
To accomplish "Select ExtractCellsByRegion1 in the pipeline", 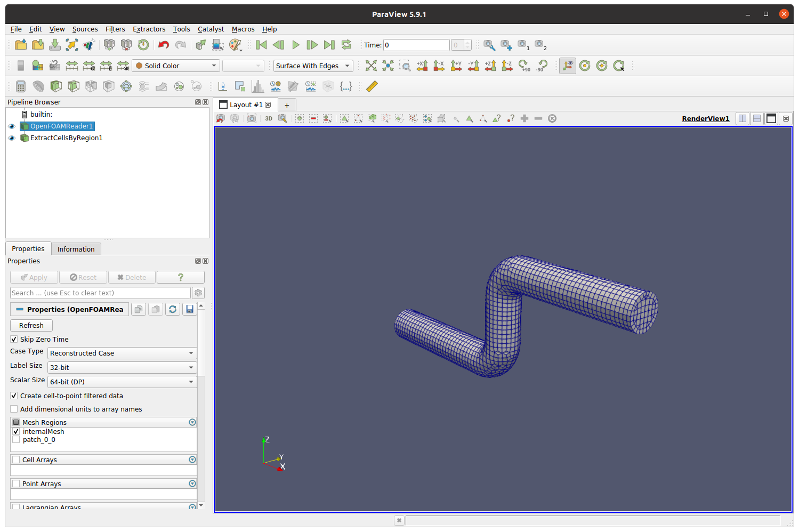I will 66,138.
